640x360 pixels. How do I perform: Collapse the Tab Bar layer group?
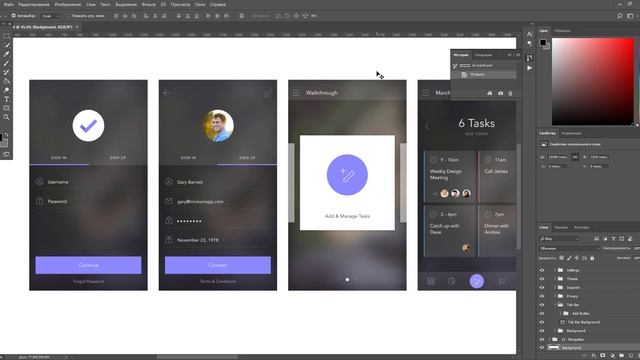click(555, 305)
